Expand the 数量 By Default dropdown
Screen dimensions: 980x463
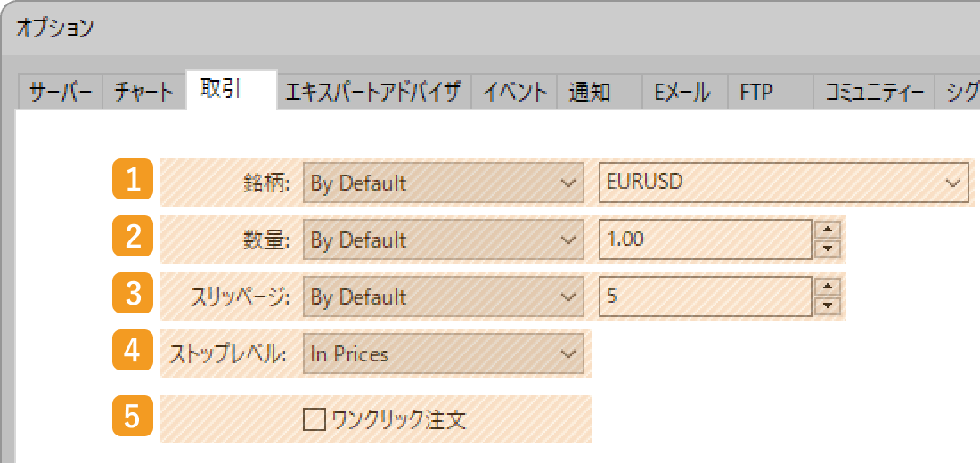[444, 240]
